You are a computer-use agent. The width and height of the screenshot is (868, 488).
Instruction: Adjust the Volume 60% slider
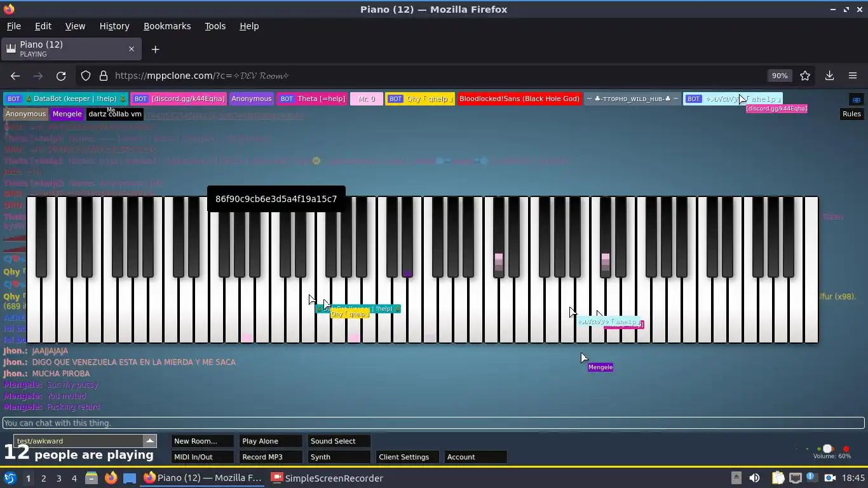827,449
